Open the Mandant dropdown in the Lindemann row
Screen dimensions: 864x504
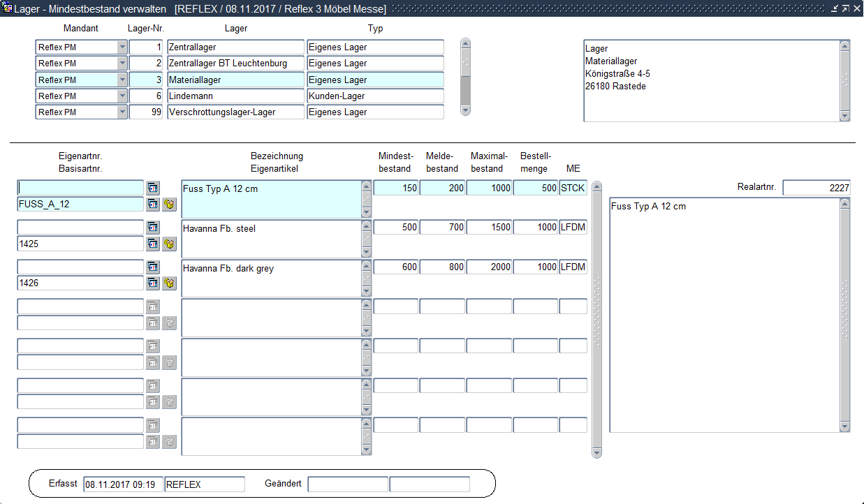(x=122, y=96)
